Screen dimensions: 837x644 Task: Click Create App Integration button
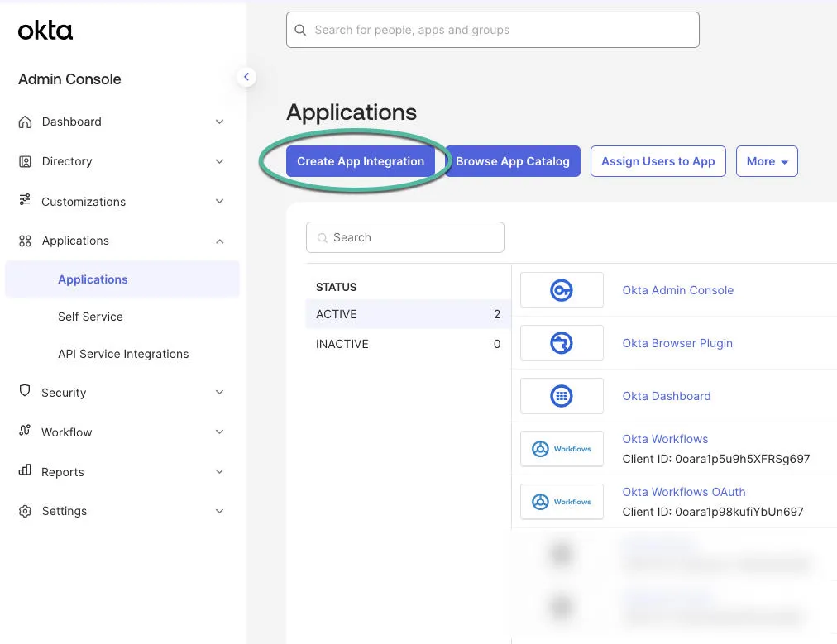(361, 161)
